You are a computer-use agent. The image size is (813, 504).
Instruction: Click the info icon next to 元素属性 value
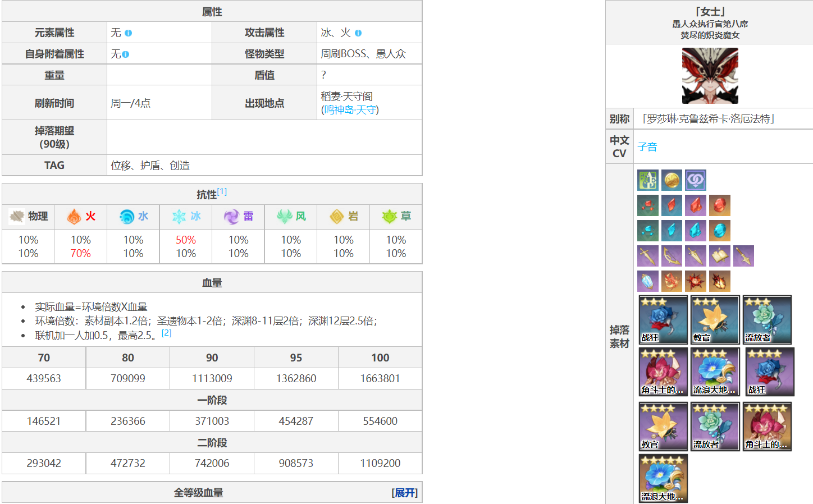(x=129, y=33)
